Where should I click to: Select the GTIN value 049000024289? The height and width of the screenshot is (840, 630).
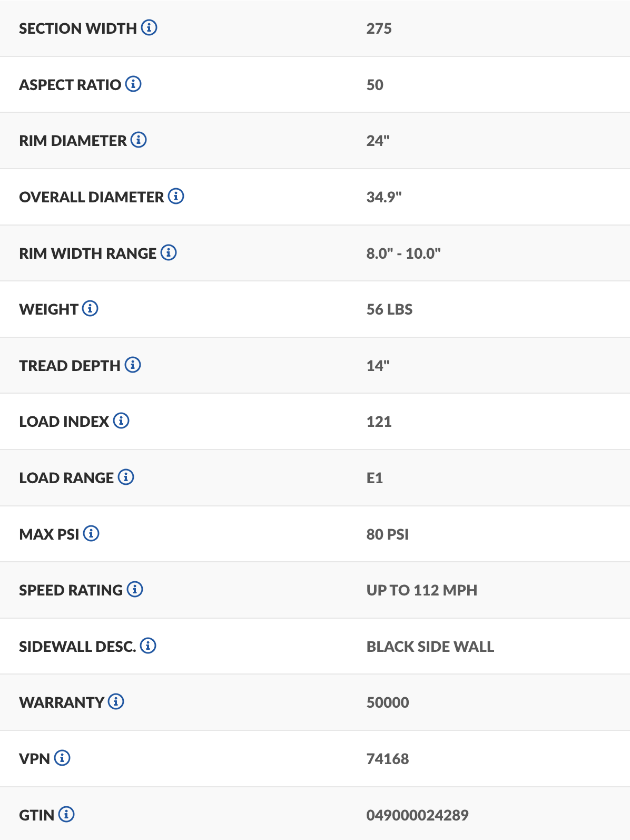[x=417, y=815]
